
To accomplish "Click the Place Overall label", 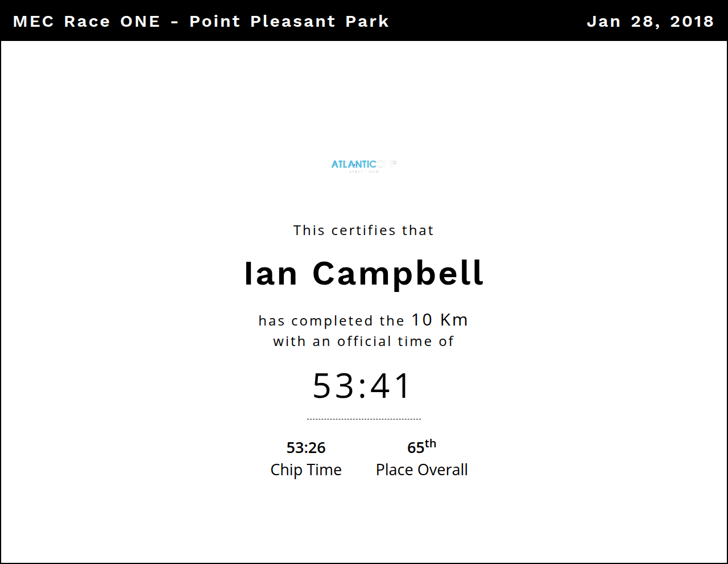I will (x=421, y=470).
